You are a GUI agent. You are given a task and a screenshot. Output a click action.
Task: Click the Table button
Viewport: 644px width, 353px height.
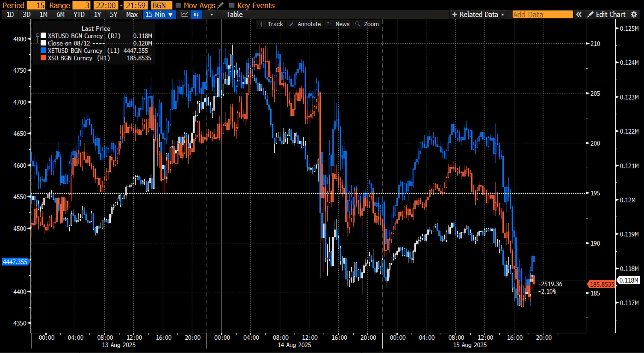click(234, 15)
